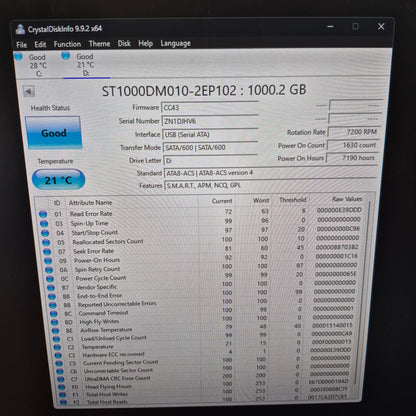Click status icon of attribute 09 Power-On Hours

48,261
